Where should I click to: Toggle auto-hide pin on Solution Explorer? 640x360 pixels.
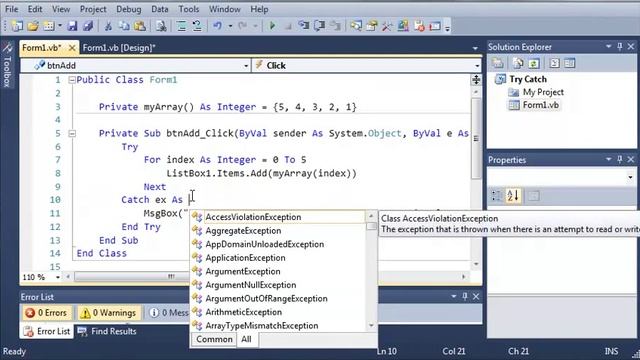click(620, 47)
